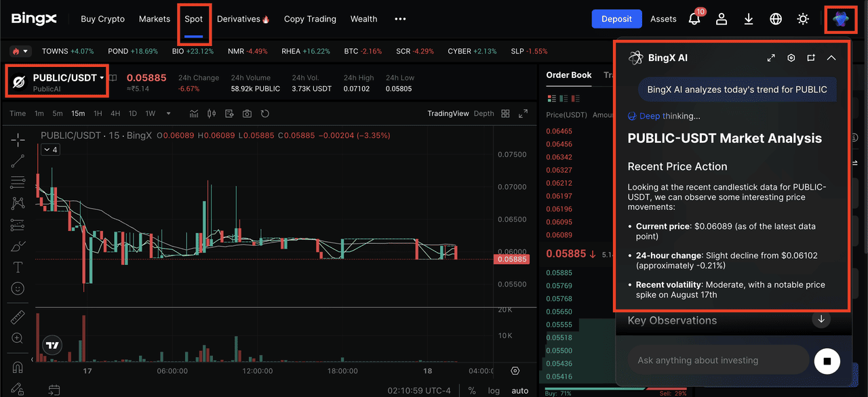This screenshot has height=397, width=868.
Task: Select the RHEA ticker
Action: coord(306,51)
